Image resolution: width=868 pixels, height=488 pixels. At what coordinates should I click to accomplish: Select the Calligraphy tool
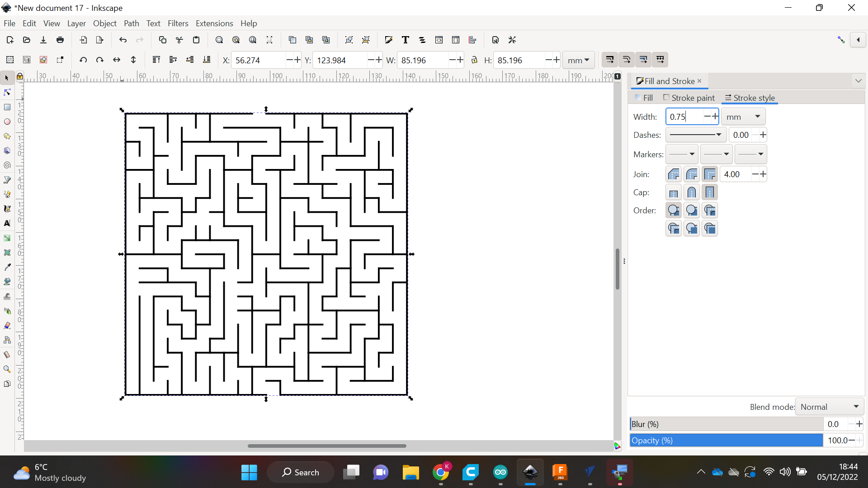pos(7,208)
